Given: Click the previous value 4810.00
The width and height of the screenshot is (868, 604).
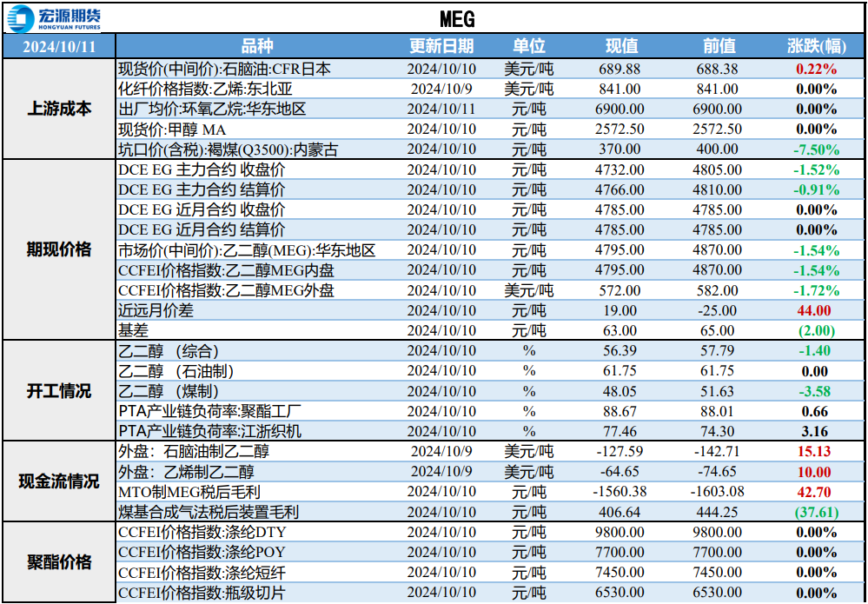Looking at the screenshot, I should (718, 189).
